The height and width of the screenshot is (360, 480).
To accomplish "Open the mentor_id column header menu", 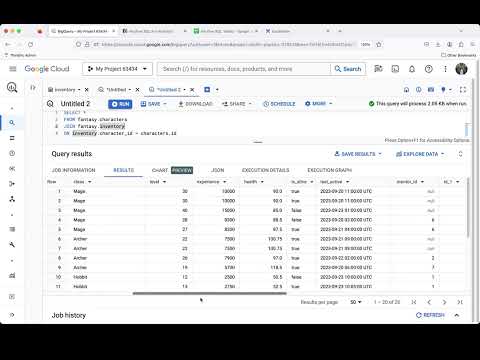I will 422,182.
